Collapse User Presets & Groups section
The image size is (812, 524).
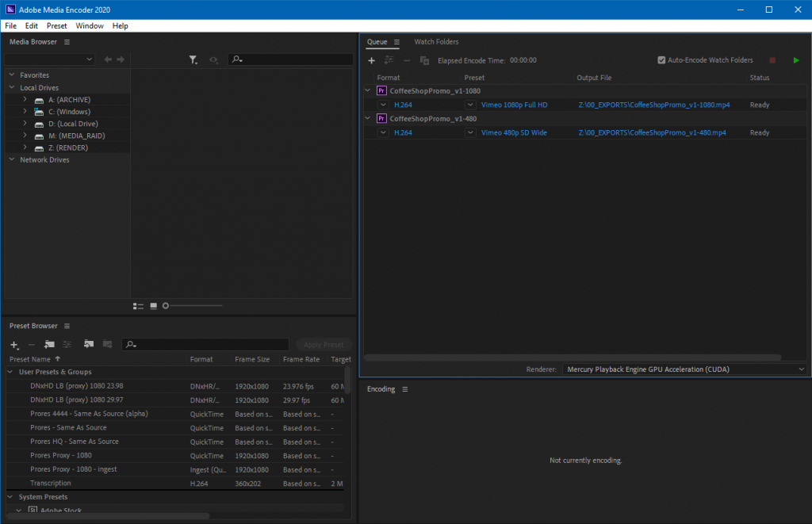tap(11, 372)
